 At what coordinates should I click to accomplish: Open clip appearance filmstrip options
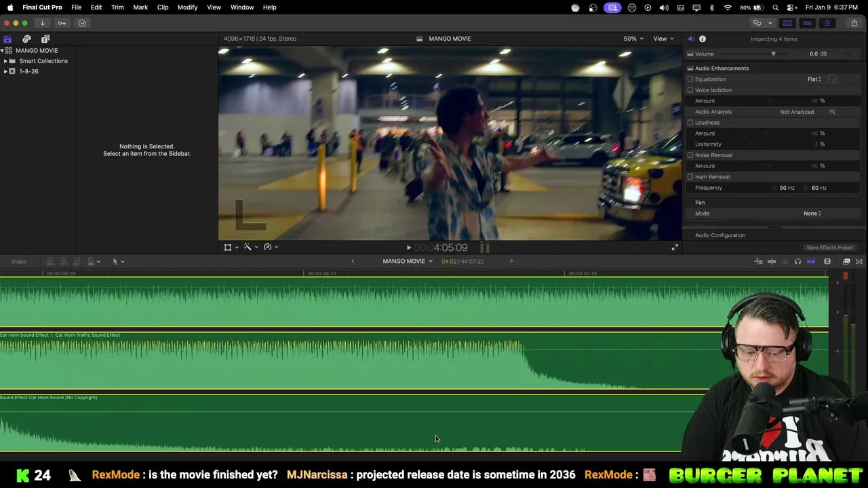point(827,262)
